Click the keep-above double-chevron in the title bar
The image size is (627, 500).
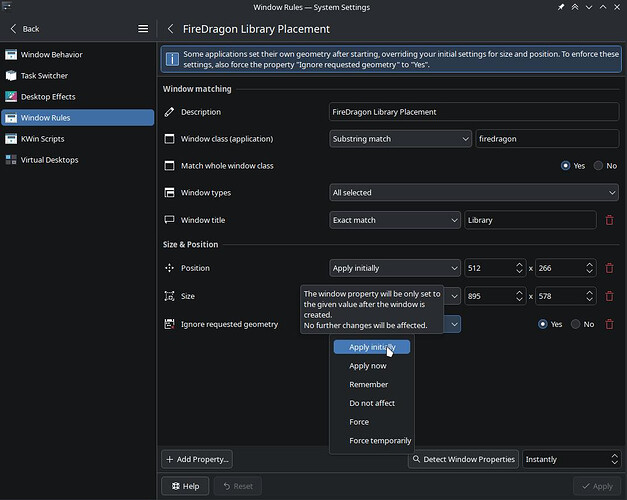coord(575,7)
